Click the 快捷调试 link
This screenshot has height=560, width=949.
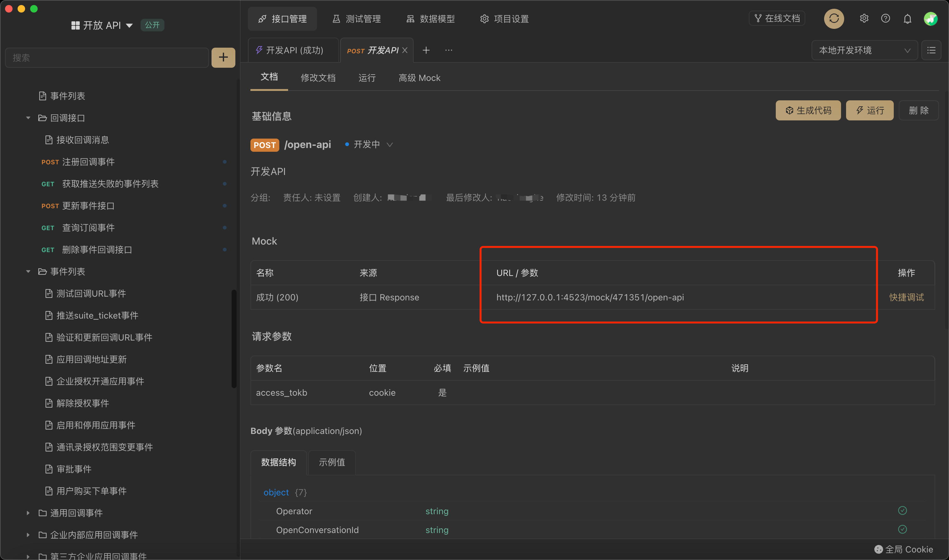click(x=906, y=297)
